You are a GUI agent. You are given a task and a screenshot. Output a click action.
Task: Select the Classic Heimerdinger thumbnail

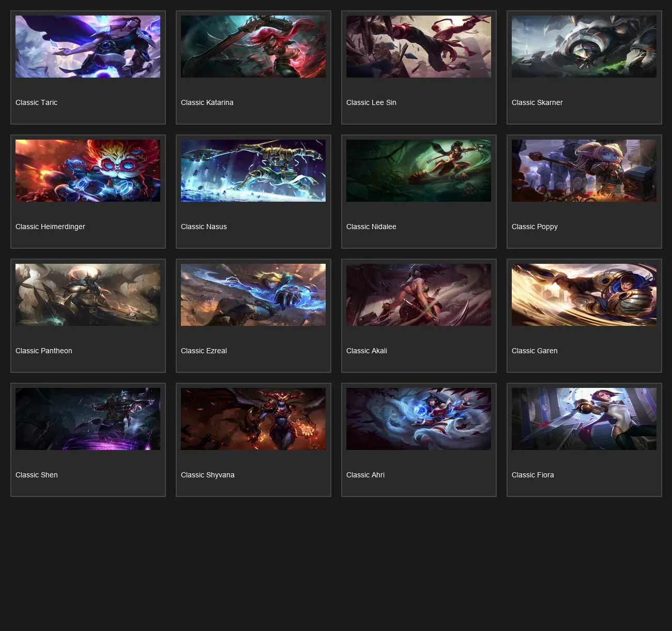[88, 171]
